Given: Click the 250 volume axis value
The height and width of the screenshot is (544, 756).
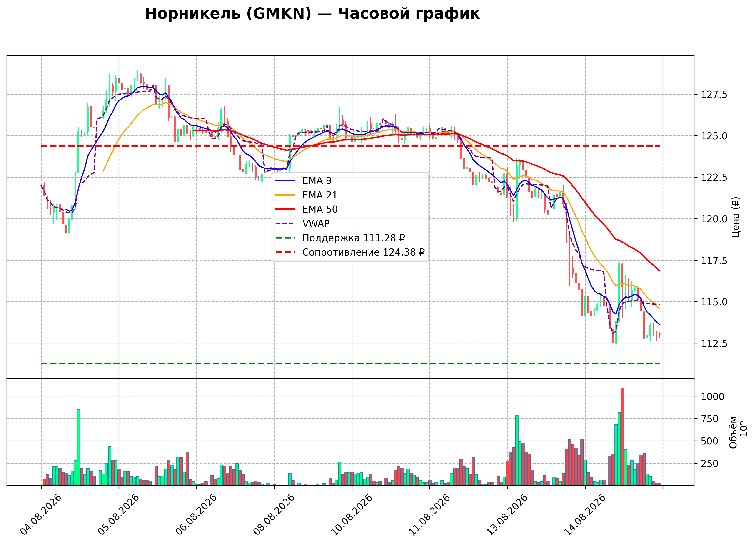Looking at the screenshot, I should point(710,464).
